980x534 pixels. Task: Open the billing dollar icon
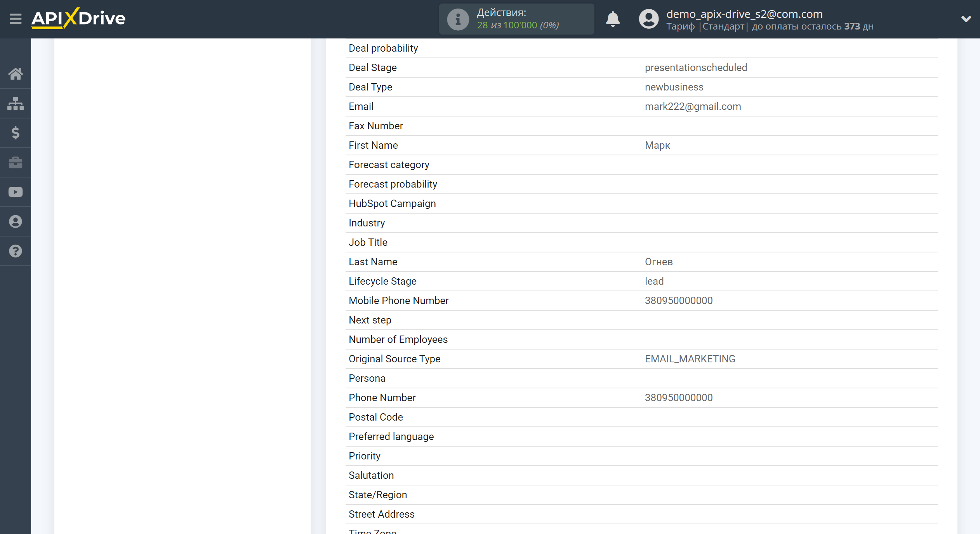pos(16,133)
